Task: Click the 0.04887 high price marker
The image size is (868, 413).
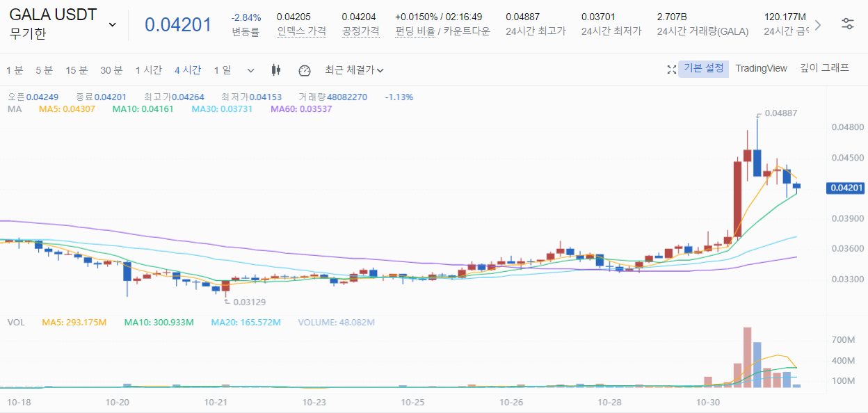Action: [x=780, y=113]
